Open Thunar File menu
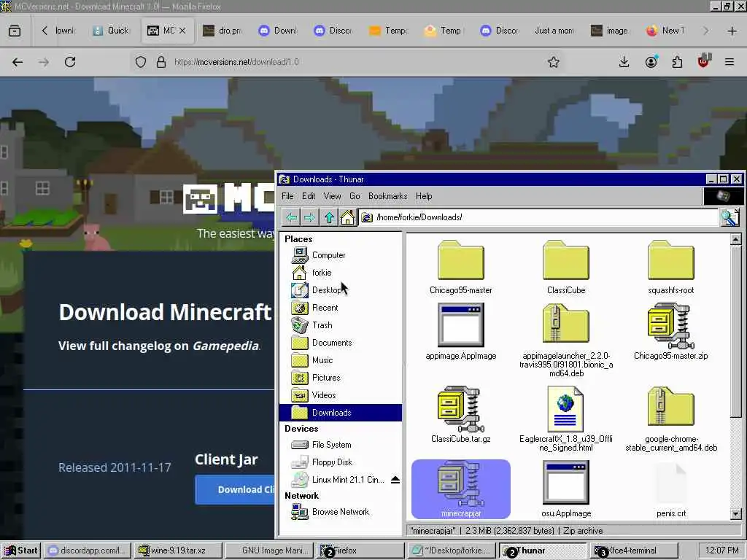Viewport: 747px width, 560px height. pos(287,196)
